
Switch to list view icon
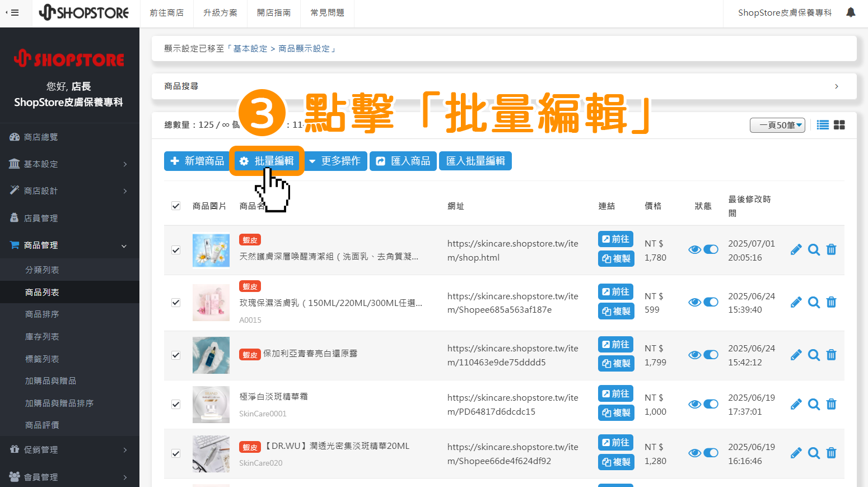pos(823,125)
